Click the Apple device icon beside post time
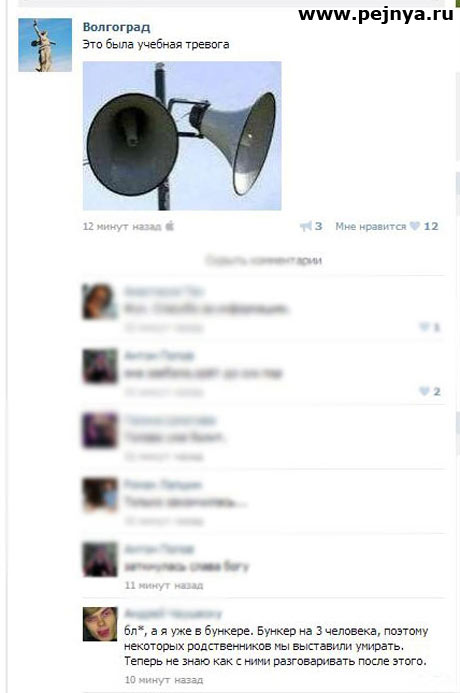 pyautogui.click(x=170, y=226)
